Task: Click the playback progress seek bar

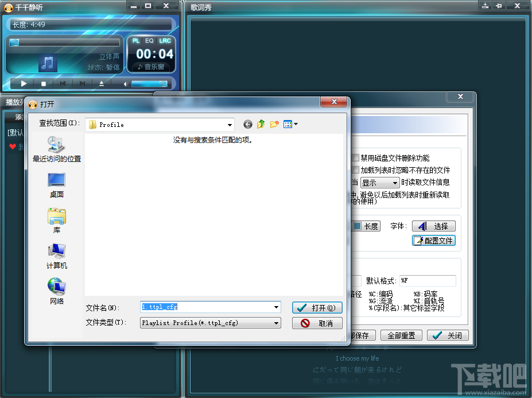Action: tap(64, 42)
